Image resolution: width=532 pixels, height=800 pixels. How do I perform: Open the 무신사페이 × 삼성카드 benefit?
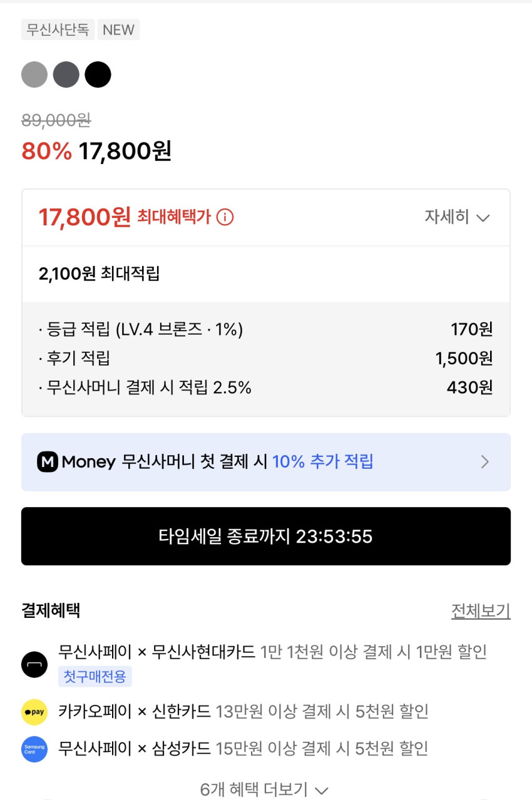click(x=243, y=748)
